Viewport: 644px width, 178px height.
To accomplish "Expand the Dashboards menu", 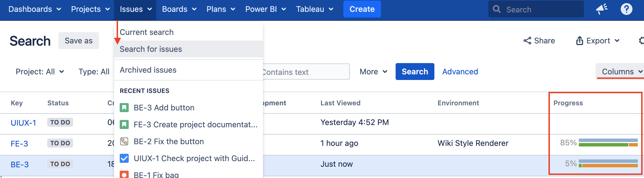I will (35, 9).
